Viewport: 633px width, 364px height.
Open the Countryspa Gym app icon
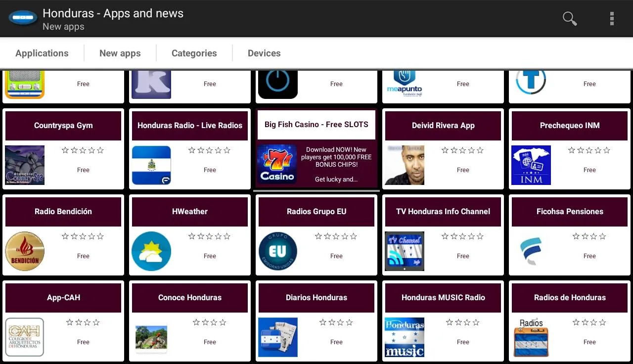[25, 165]
